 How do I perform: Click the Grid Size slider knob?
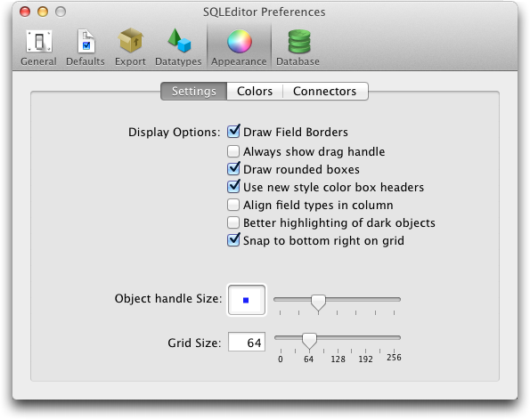pos(309,340)
